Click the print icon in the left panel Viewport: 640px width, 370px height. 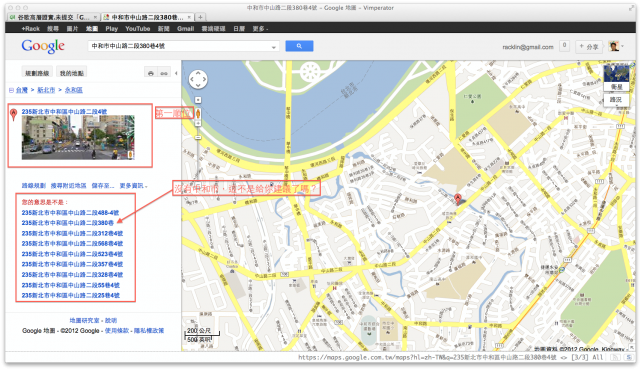tap(151, 73)
